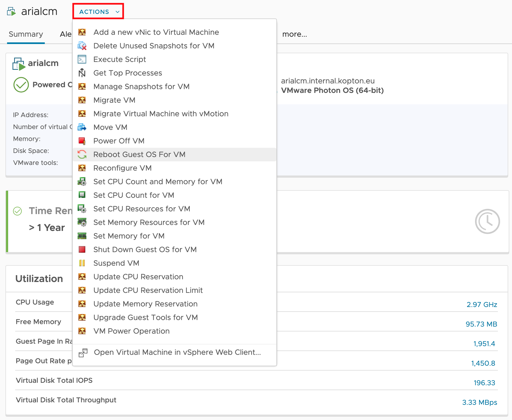Click the Migrate Virtual Machine with vMotion icon
The width and height of the screenshot is (512, 420).
coord(82,114)
